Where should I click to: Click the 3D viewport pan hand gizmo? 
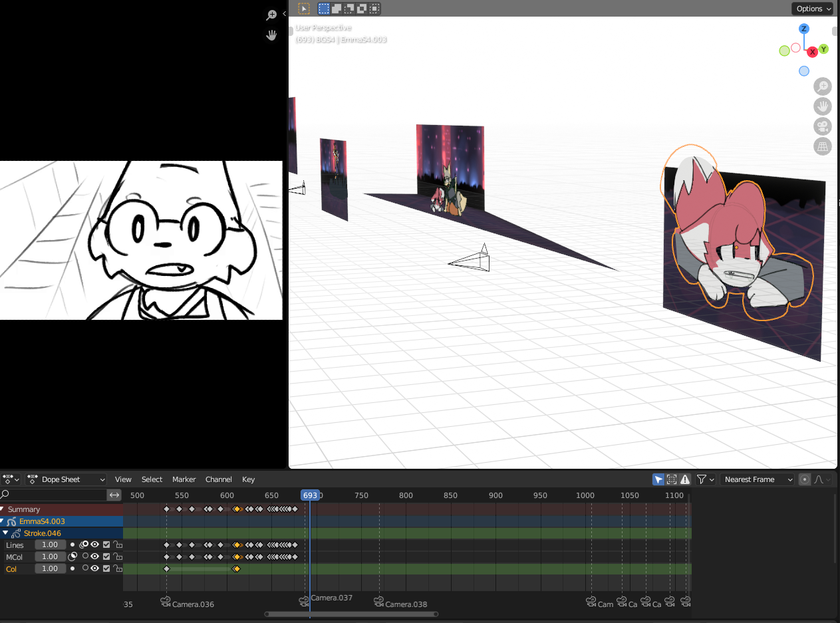coord(823,106)
